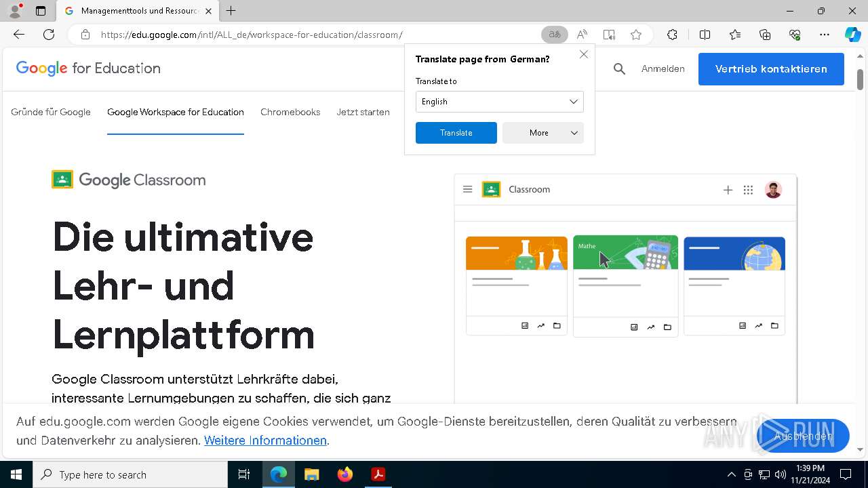868x488 pixels.
Task: Reload the page with refresh icon
Action: pos(49,35)
